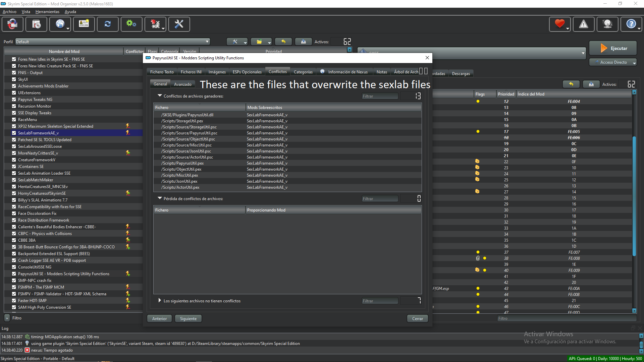Open the Herramientas menu
This screenshot has height=362, width=644.
(x=47, y=12)
